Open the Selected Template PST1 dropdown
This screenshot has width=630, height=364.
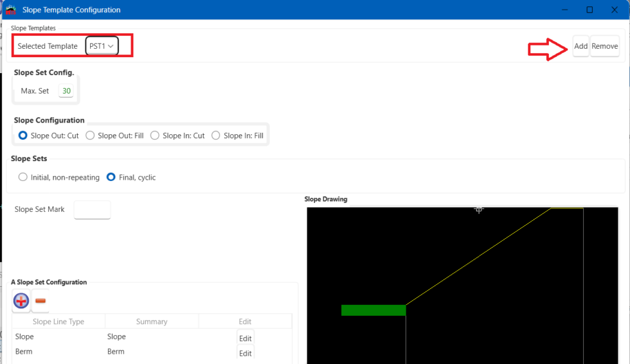pyautogui.click(x=102, y=46)
